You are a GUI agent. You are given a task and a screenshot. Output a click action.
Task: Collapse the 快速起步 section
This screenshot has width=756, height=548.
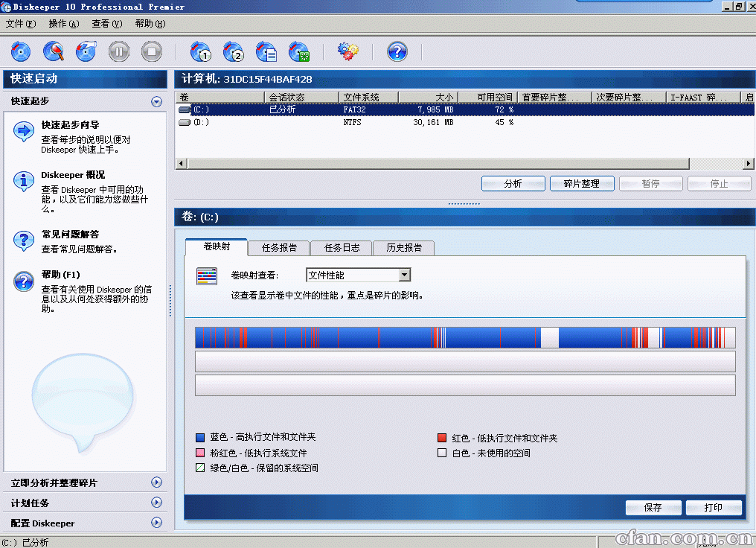pyautogui.click(x=156, y=101)
